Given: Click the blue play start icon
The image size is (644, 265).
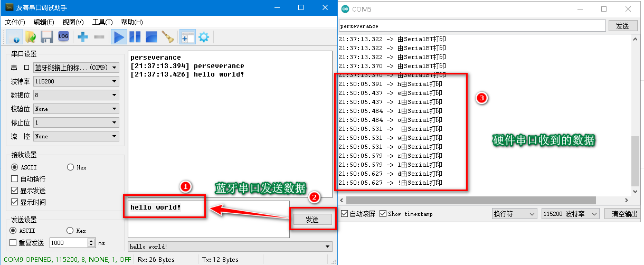Looking at the screenshot, I should tap(119, 37).
